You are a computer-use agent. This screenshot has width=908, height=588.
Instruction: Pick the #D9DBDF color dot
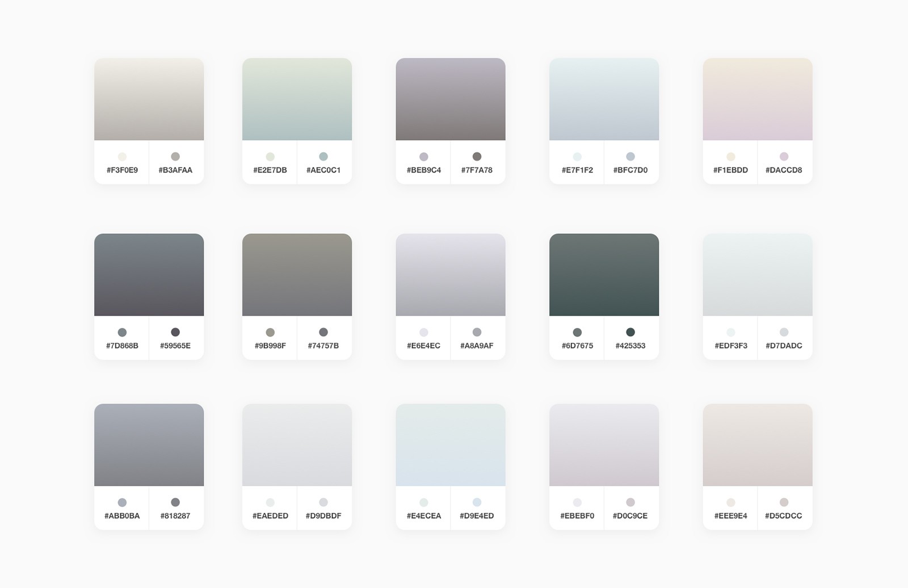tap(323, 502)
